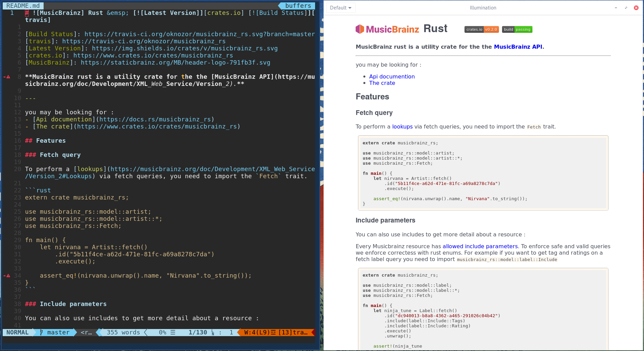
Task: Restore the Illumination window size
Action: tap(626, 8)
